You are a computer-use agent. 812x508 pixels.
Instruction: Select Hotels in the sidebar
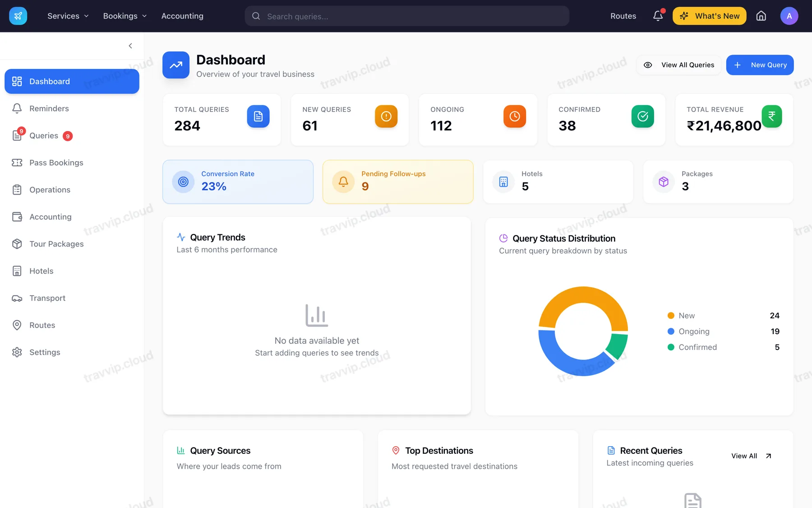[x=72, y=271]
